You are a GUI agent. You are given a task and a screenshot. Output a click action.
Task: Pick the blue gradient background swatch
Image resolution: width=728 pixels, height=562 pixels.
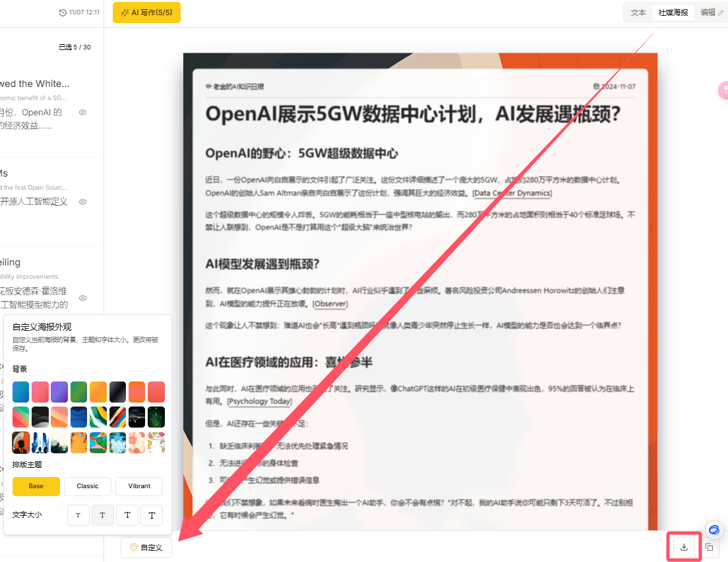tap(21, 392)
